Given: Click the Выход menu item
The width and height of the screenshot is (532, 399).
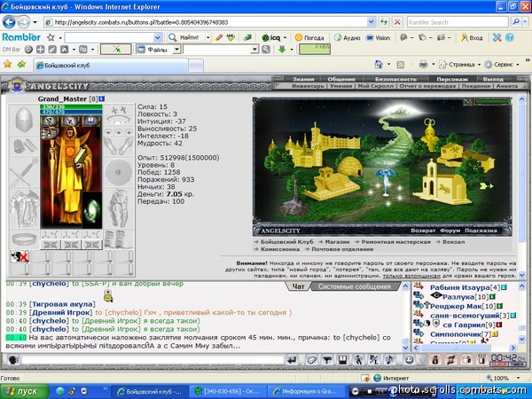Looking at the screenshot, I should point(493,79).
